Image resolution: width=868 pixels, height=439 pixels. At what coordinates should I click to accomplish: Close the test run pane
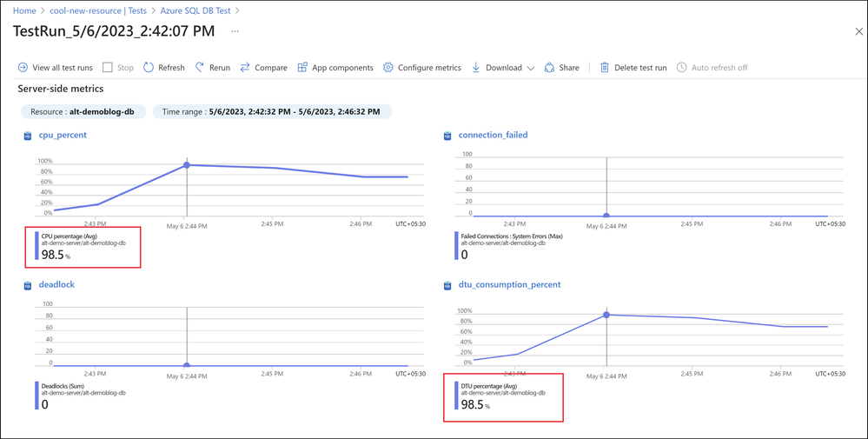pos(858,31)
